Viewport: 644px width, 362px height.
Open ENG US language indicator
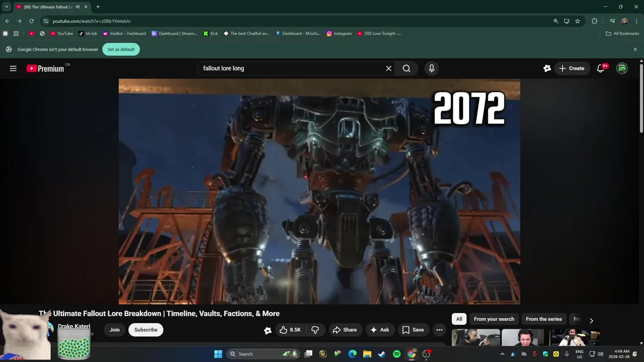pyautogui.click(x=580, y=354)
